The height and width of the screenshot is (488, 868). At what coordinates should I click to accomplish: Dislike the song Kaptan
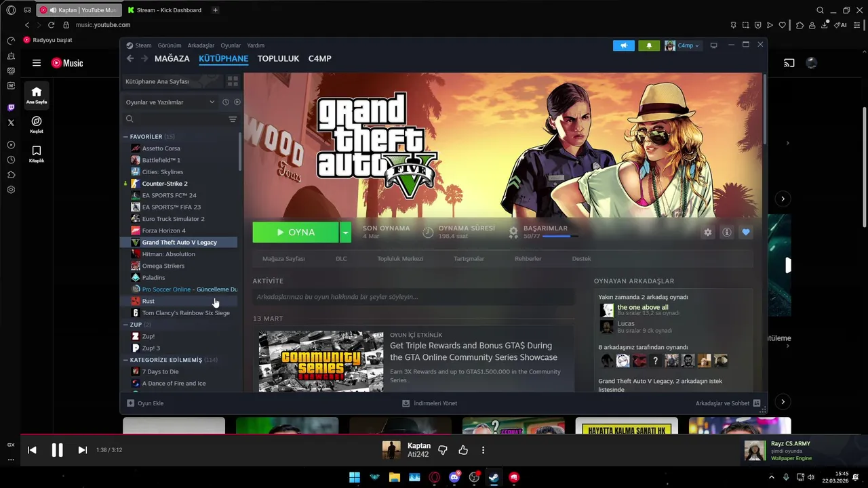(x=443, y=450)
